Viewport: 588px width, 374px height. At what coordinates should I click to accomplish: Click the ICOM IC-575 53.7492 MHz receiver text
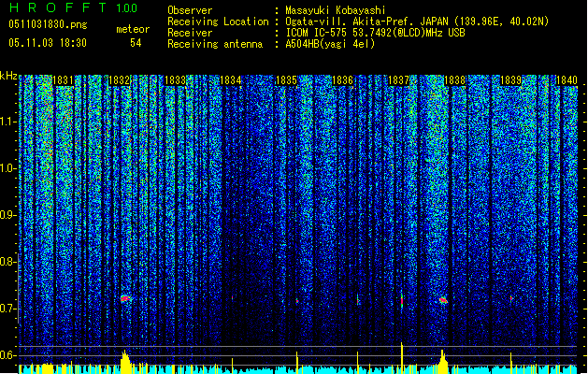[x=375, y=33]
